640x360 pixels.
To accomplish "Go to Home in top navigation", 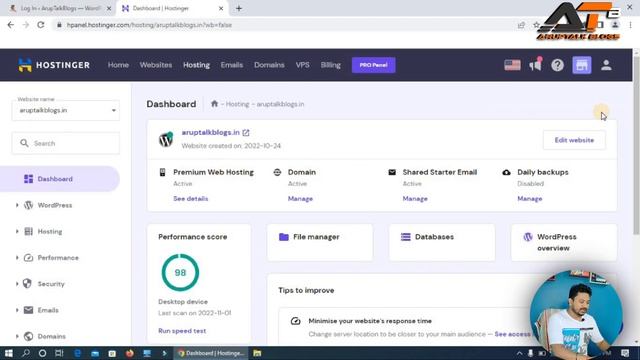I will (x=118, y=65).
